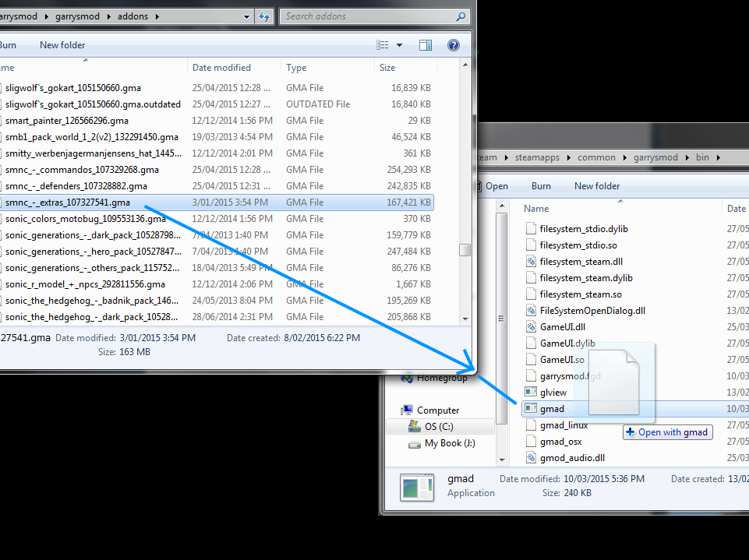Click the filesystem_stdio.so file icon
Viewport: 749px width, 560px height.
(531, 245)
